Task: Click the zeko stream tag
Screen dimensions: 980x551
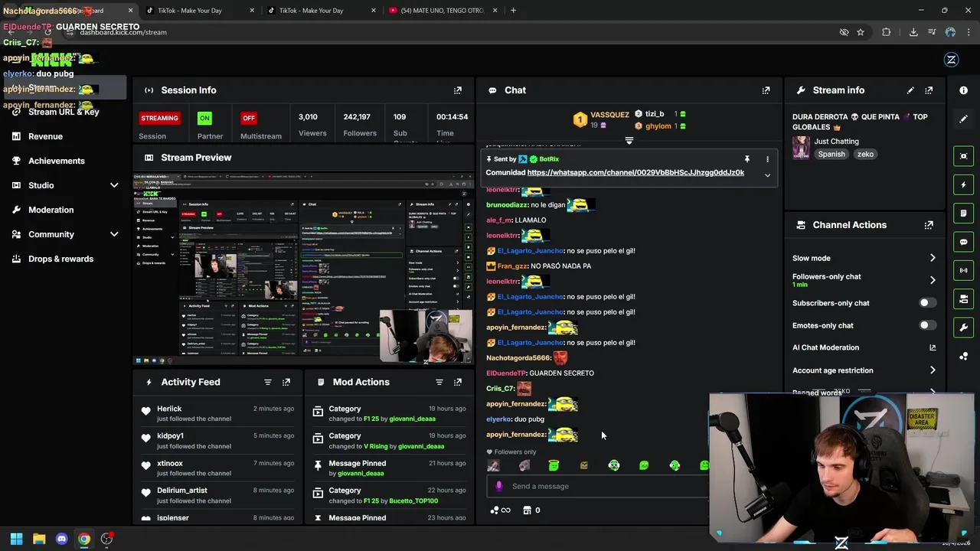Action: pyautogui.click(x=865, y=154)
